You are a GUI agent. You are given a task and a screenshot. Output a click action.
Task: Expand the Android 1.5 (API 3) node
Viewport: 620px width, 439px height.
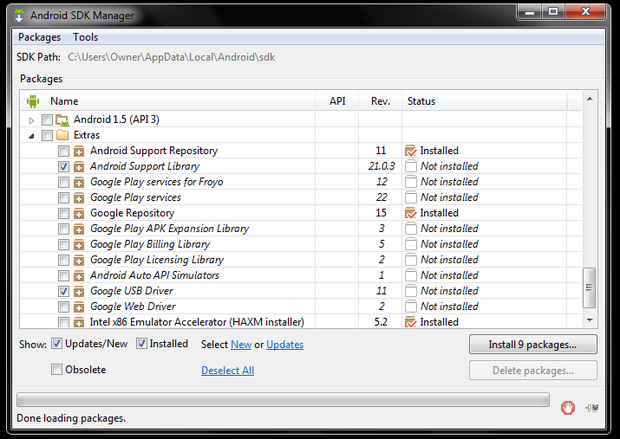32,120
